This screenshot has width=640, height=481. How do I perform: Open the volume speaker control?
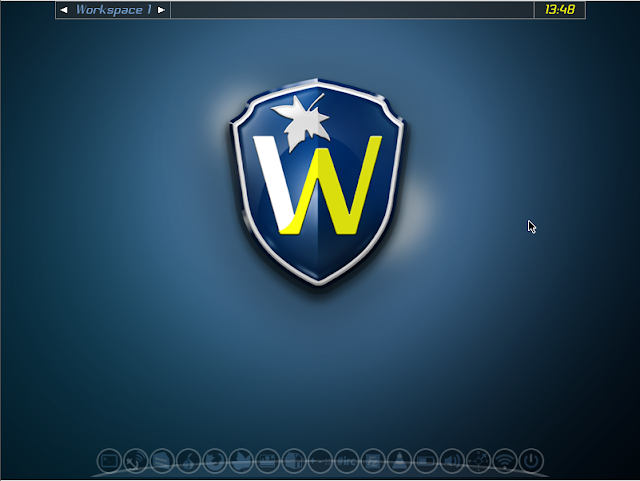[452, 461]
